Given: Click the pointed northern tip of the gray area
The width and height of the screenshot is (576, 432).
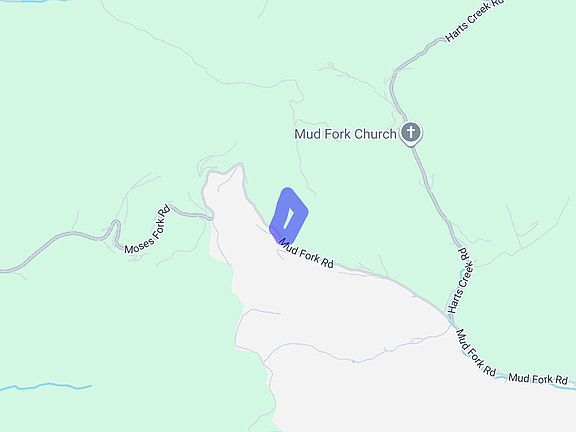Looking at the screenshot, I should pos(240,166).
